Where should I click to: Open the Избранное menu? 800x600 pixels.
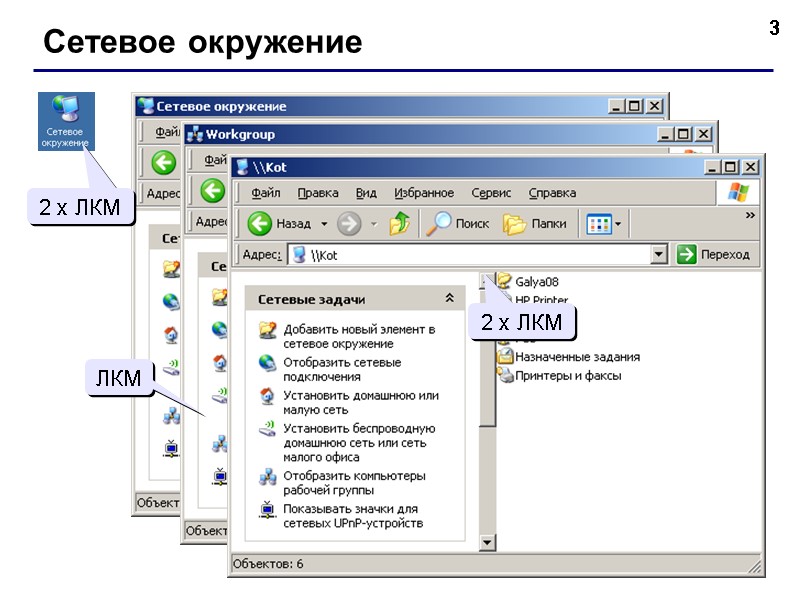click(x=423, y=193)
